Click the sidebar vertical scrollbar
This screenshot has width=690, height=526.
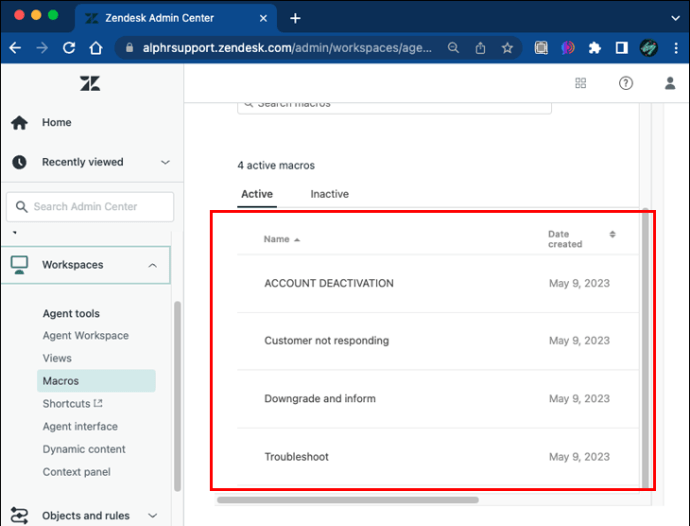[x=177, y=396]
